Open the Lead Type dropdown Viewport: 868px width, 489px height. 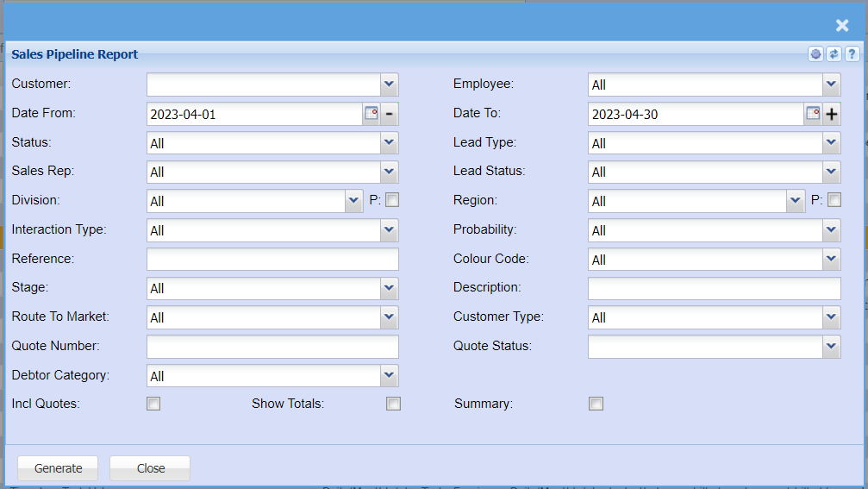(x=831, y=143)
